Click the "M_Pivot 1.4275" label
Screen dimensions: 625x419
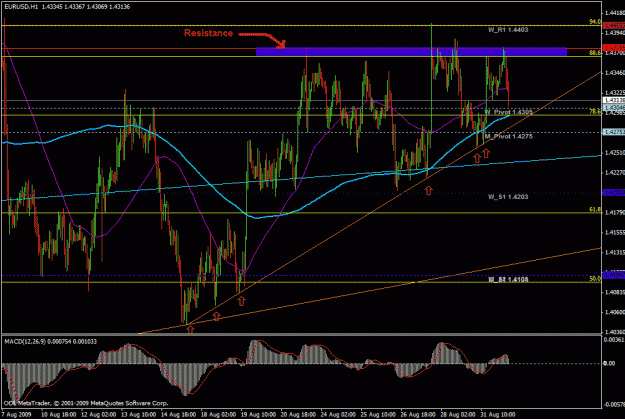(508, 136)
